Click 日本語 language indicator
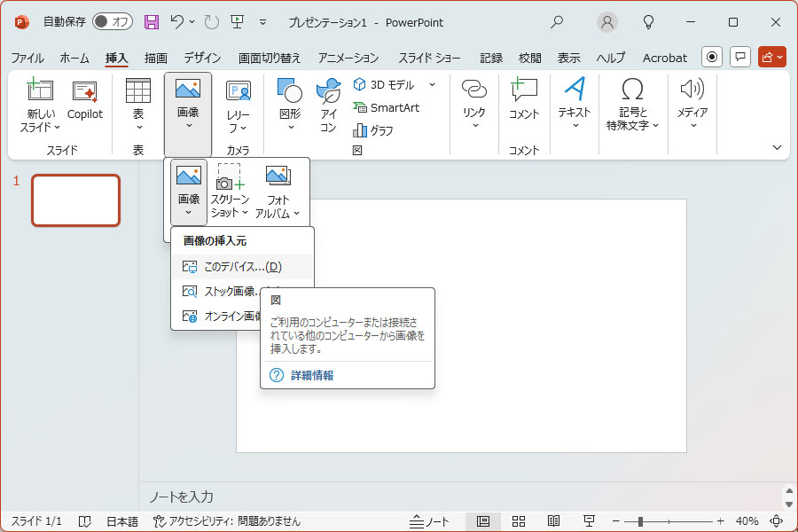The width and height of the screenshot is (798, 532). click(x=122, y=521)
